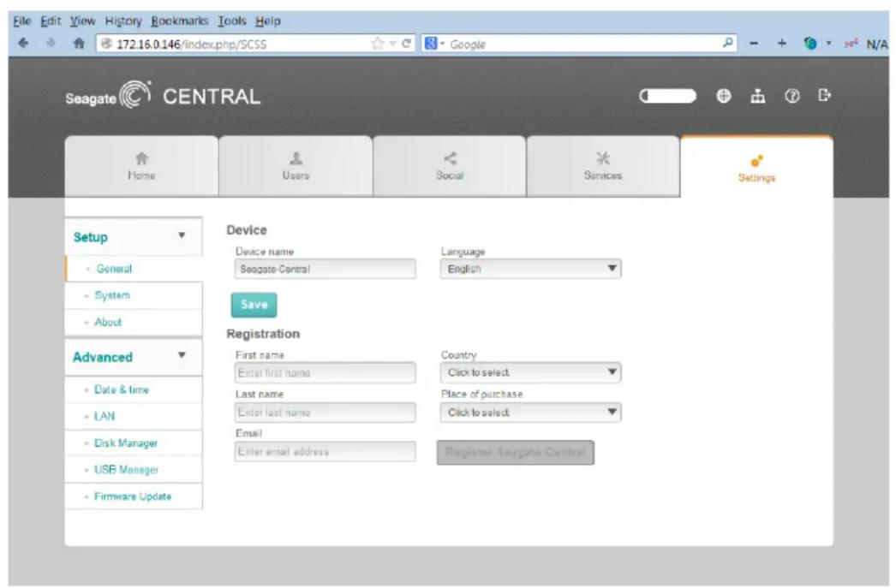Screen dimensions: 896x588
Task: Open Firmware Update page
Action: click(x=134, y=496)
